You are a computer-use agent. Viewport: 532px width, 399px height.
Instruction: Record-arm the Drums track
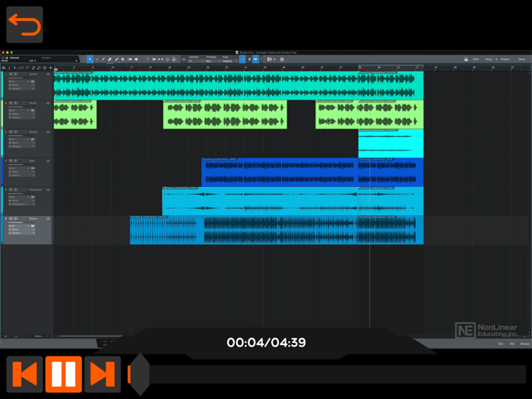pyautogui.click(x=21, y=219)
